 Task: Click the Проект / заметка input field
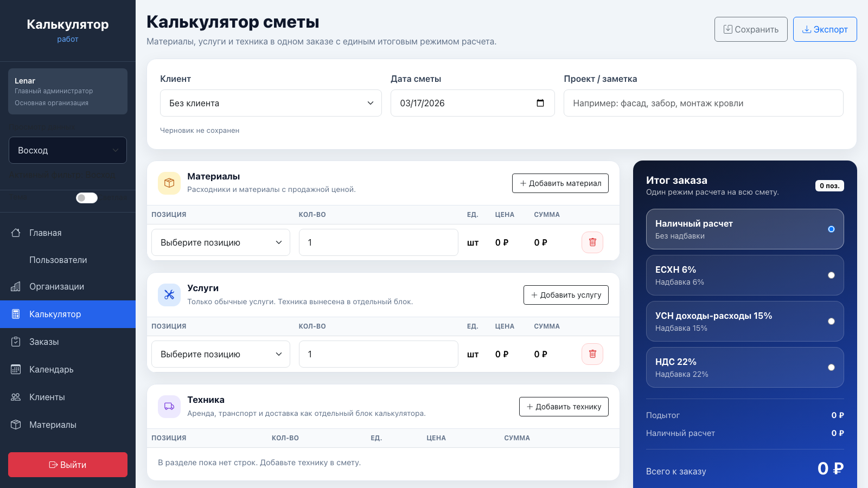(703, 103)
